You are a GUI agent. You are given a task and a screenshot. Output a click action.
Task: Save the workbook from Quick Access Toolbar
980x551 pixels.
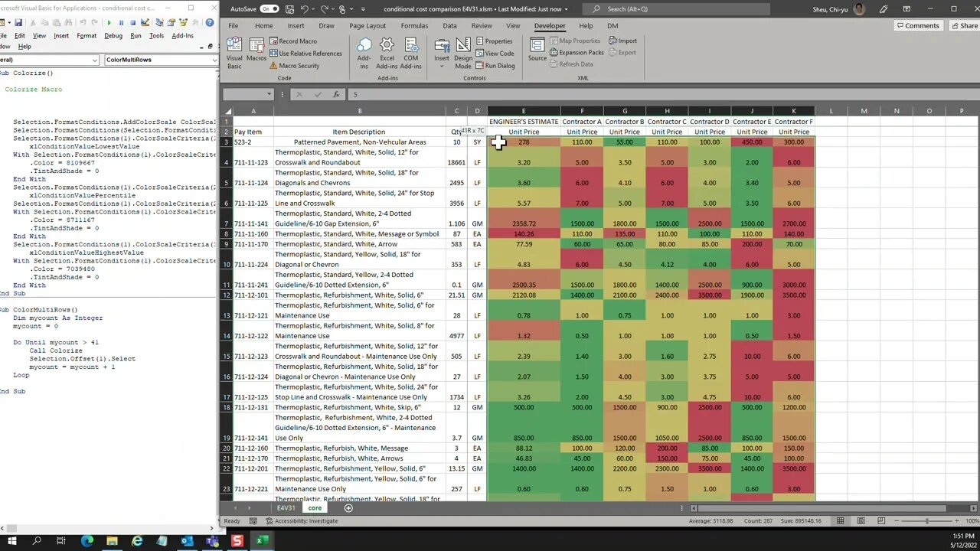(x=289, y=9)
